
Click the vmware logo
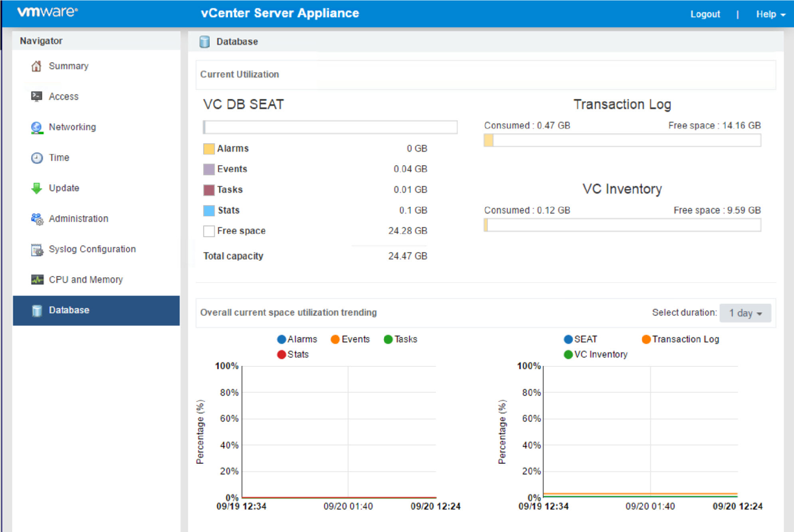47,12
